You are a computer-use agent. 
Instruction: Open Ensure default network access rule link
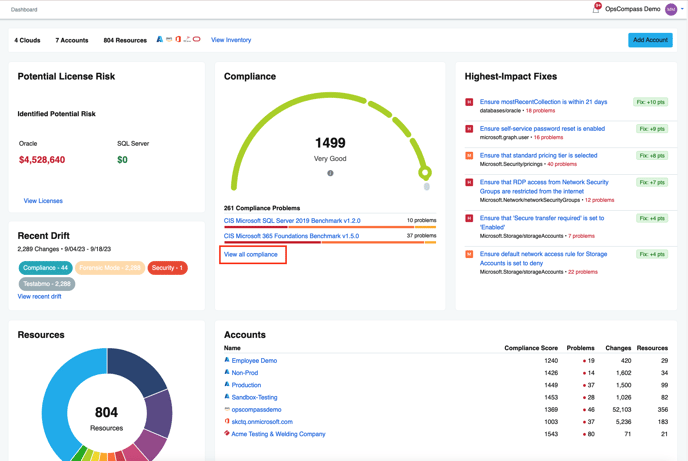[543, 258]
